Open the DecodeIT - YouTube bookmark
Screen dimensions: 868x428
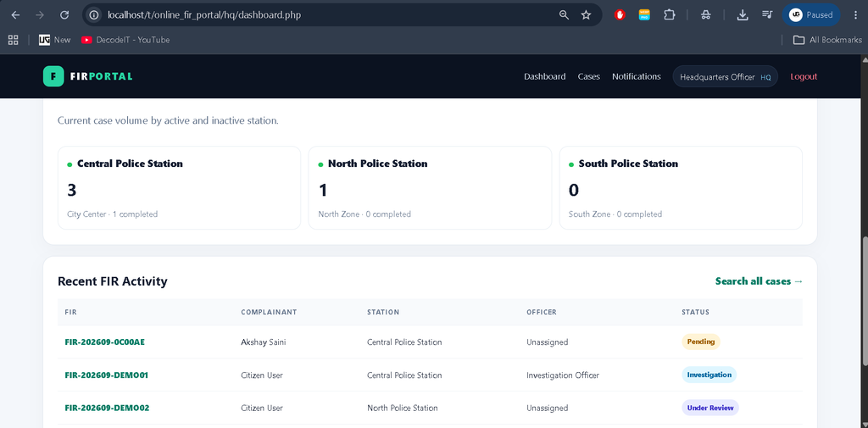coord(125,40)
